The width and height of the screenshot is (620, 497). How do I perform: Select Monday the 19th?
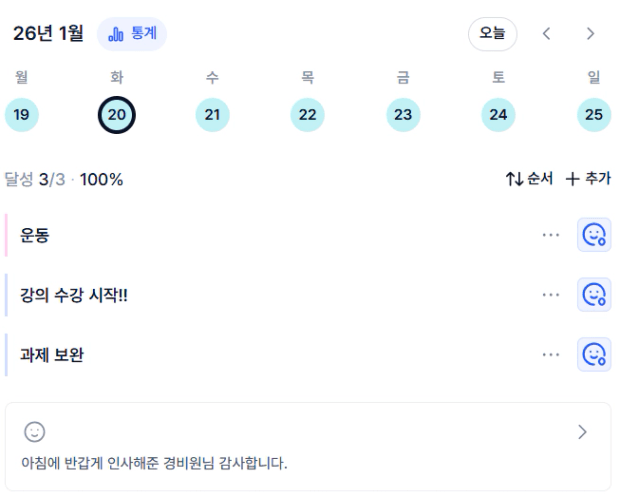[21, 115]
